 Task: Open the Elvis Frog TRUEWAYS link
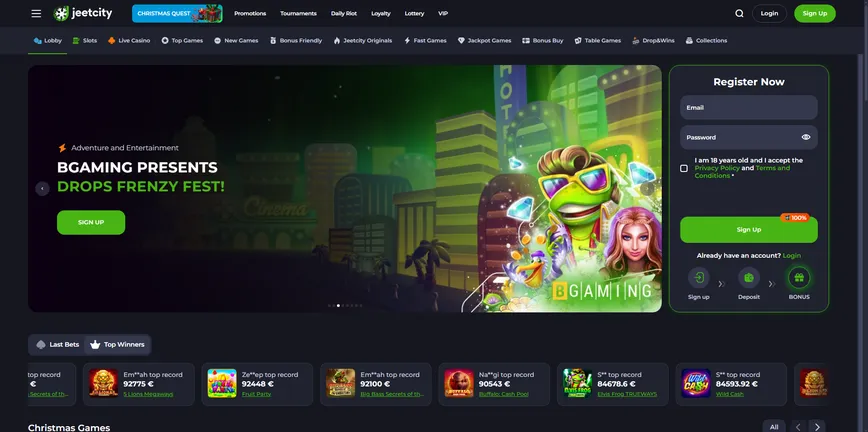(627, 394)
